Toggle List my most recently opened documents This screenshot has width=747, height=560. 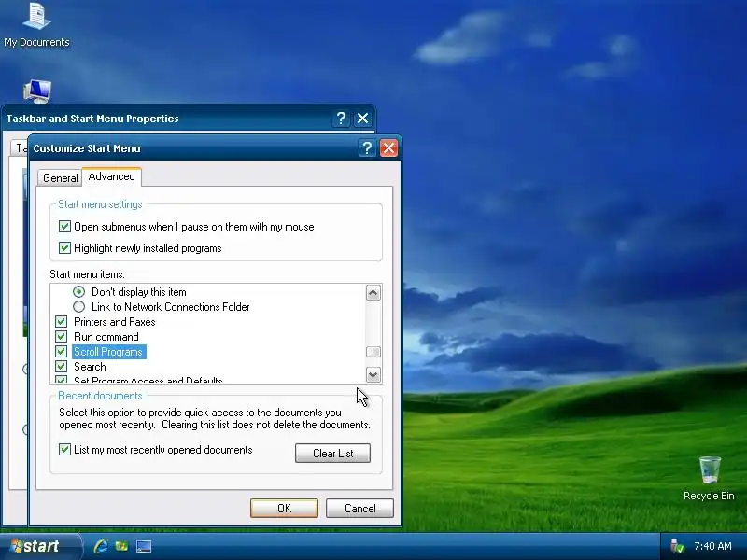coord(64,450)
